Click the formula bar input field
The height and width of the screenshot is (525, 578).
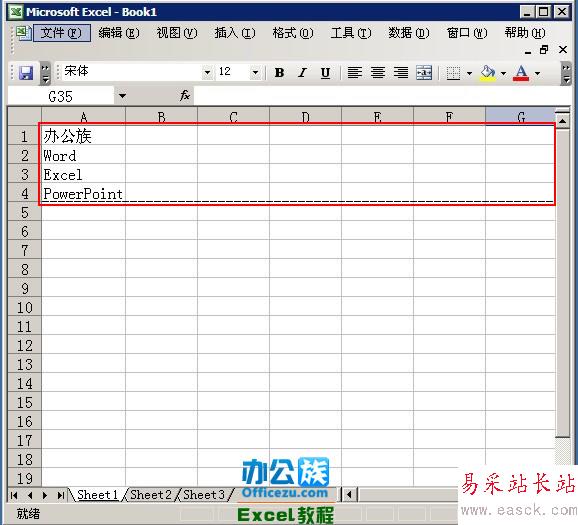tap(382, 96)
